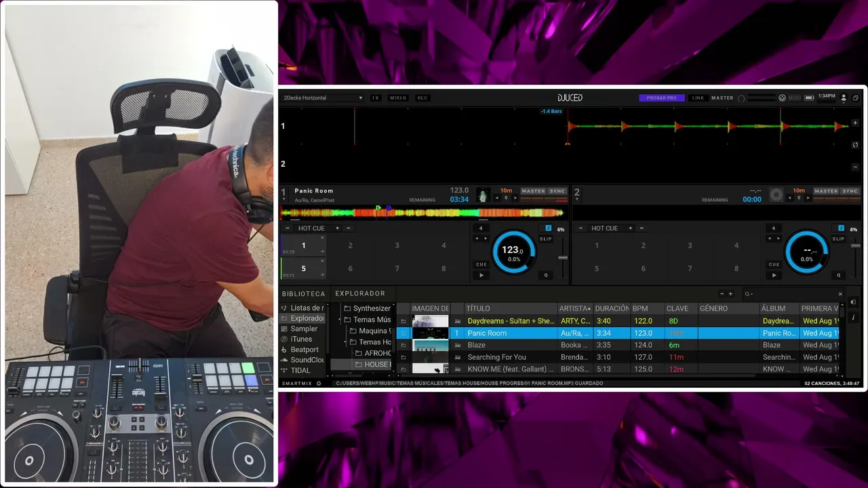Reset waveform zoom with the loop-arrows icon
Screen dimensions: 868x488
coord(856,144)
